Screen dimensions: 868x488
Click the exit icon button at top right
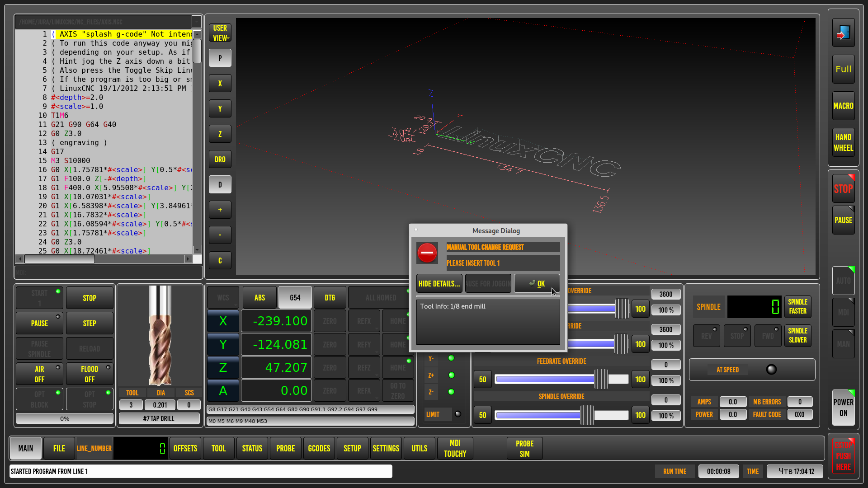(x=843, y=33)
